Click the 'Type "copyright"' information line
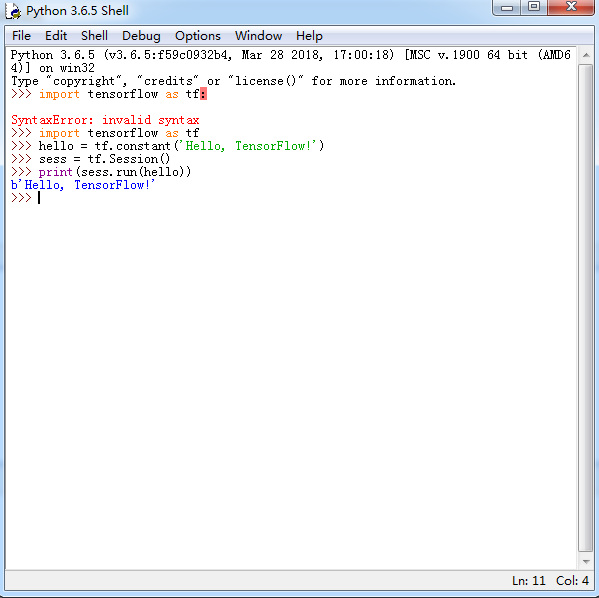599x598 pixels. pyautogui.click(x=233, y=81)
